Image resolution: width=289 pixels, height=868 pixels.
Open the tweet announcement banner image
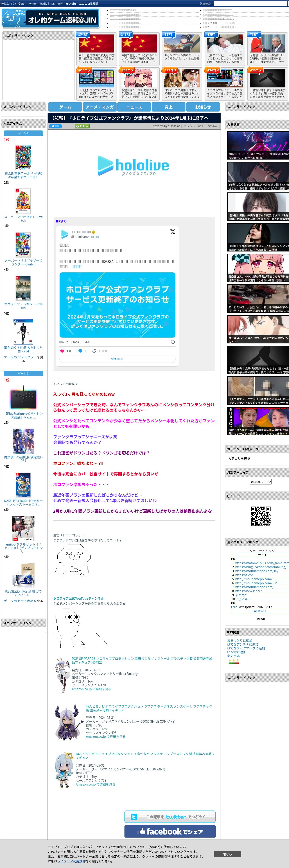click(117, 305)
